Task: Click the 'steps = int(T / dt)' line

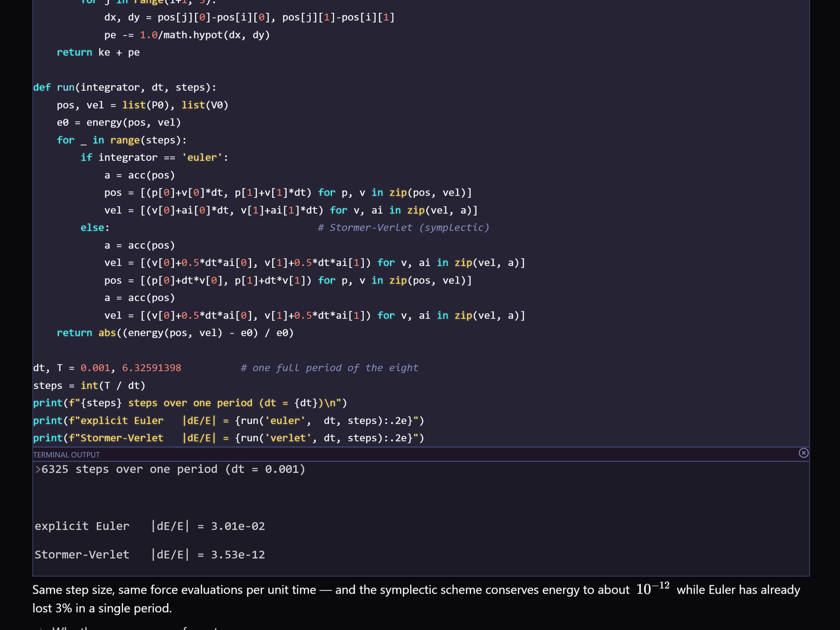Action: (89, 386)
